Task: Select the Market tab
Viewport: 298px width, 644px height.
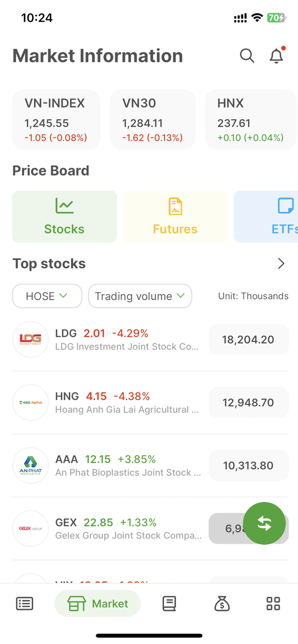Action: click(x=97, y=603)
